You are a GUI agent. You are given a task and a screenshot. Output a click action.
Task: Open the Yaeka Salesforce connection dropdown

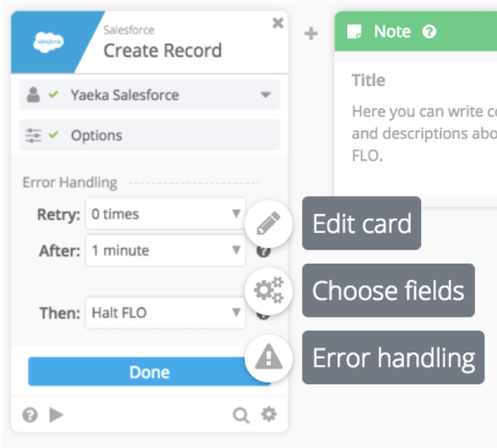pyautogui.click(x=149, y=95)
